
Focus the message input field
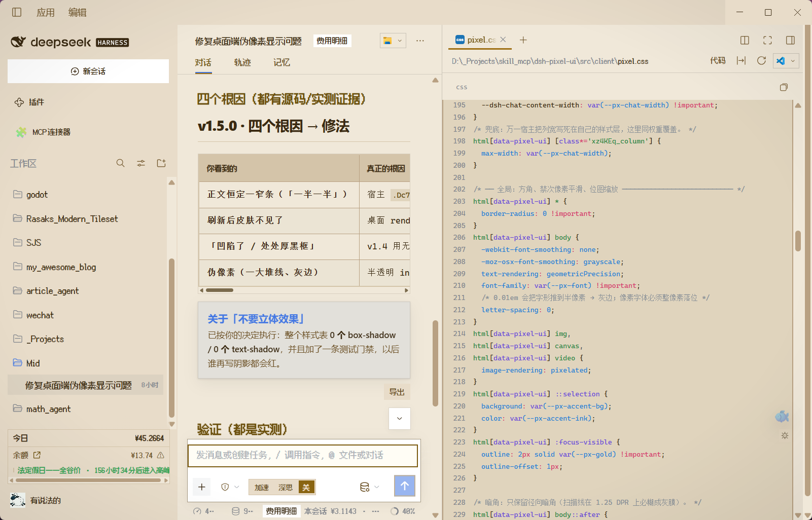[x=303, y=456]
